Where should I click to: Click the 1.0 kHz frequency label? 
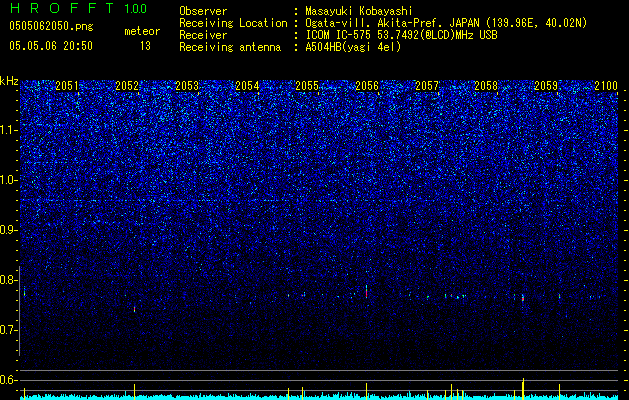click(9, 180)
